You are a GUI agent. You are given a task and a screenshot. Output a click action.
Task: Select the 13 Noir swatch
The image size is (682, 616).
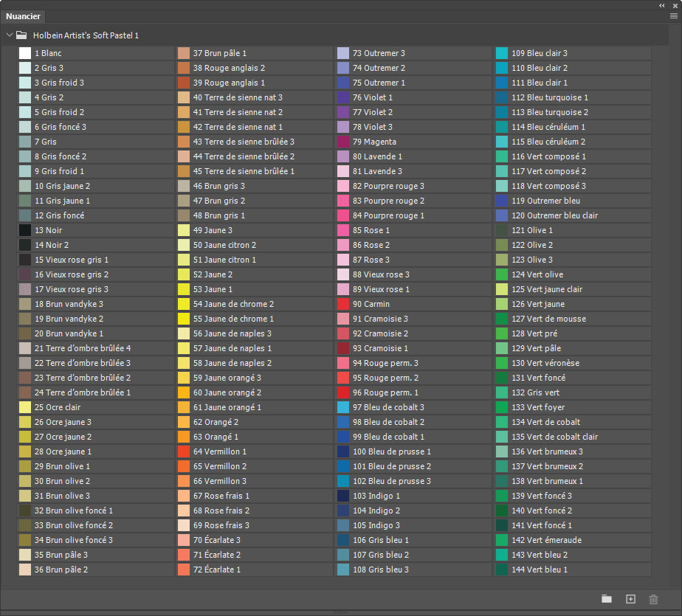coord(25,230)
